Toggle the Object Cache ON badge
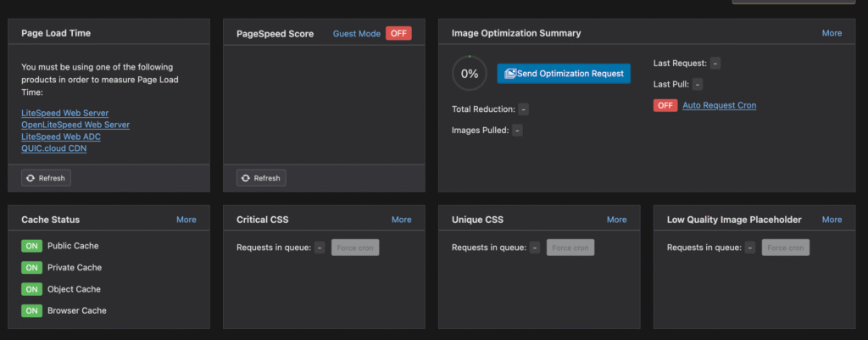Viewport: 868px width, 340px height. coord(32,289)
